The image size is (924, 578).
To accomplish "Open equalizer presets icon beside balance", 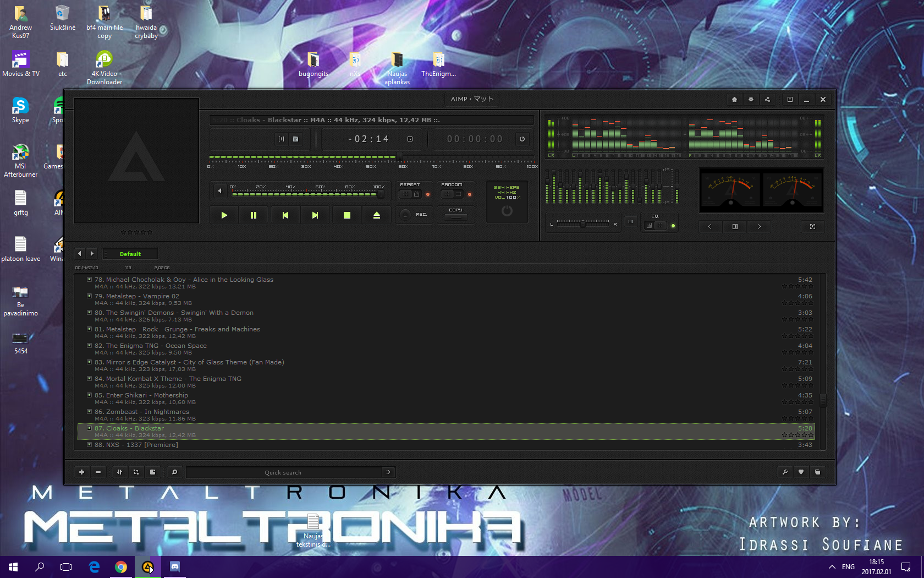I will click(630, 222).
